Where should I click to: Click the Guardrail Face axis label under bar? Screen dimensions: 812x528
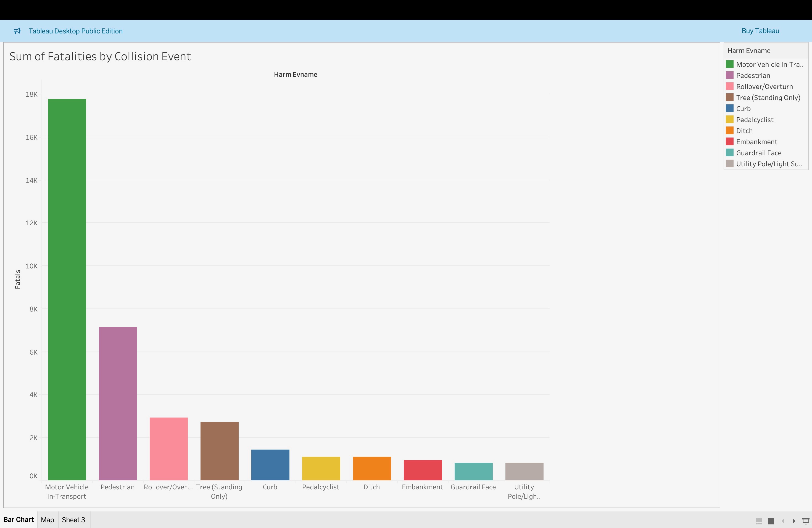[473, 487]
